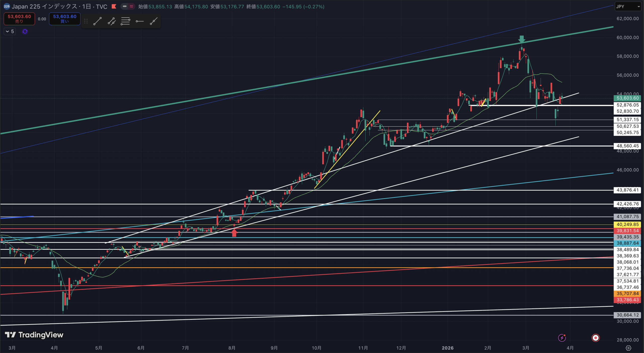
Task: Click the red 売り sell button
Action: (19, 19)
